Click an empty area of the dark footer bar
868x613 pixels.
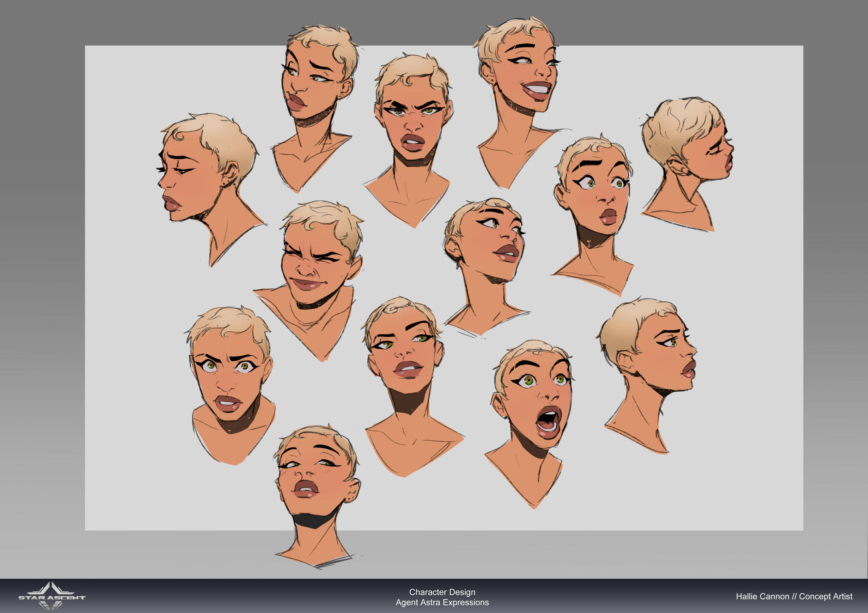point(241,597)
